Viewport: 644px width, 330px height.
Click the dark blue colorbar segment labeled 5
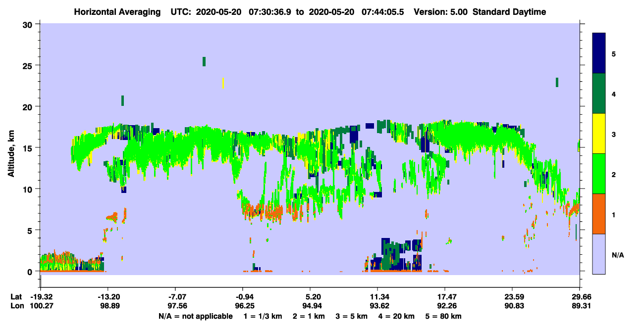[599, 53]
